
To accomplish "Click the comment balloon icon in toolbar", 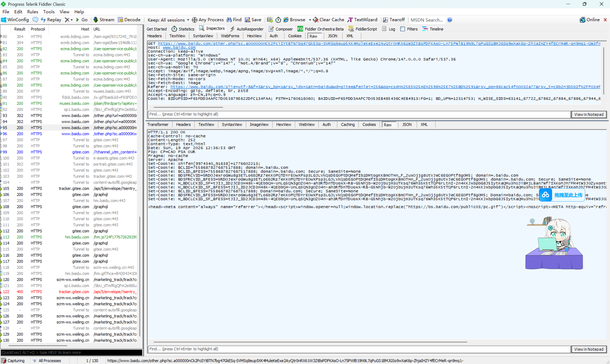I will (x=35, y=20).
